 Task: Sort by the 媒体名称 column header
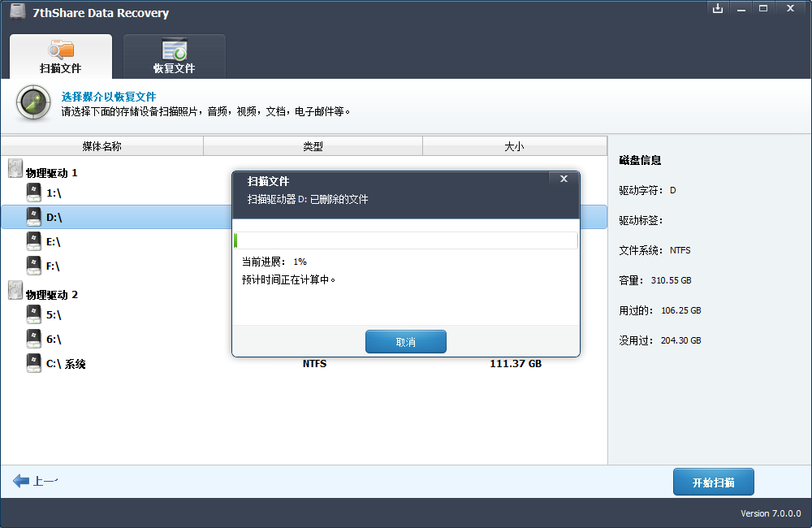101,146
